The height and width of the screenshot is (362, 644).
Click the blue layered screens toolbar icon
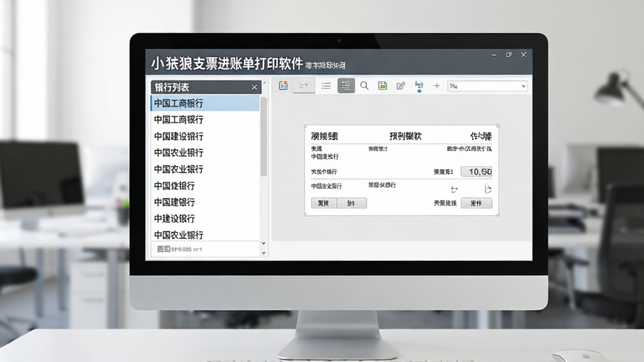pos(419,85)
